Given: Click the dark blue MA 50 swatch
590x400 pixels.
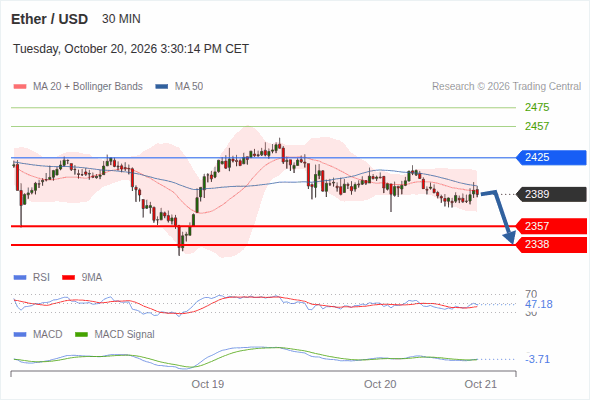Looking at the screenshot, I should tap(162, 87).
